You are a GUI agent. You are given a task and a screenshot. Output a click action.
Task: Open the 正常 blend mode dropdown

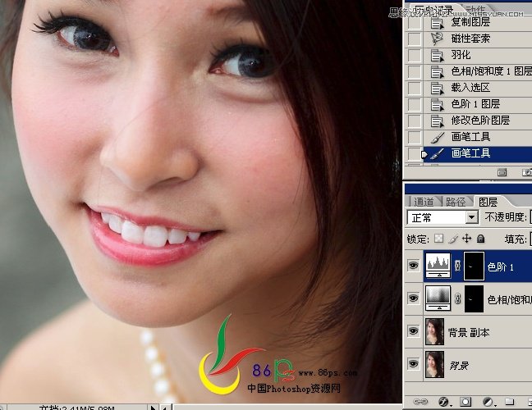(x=443, y=217)
